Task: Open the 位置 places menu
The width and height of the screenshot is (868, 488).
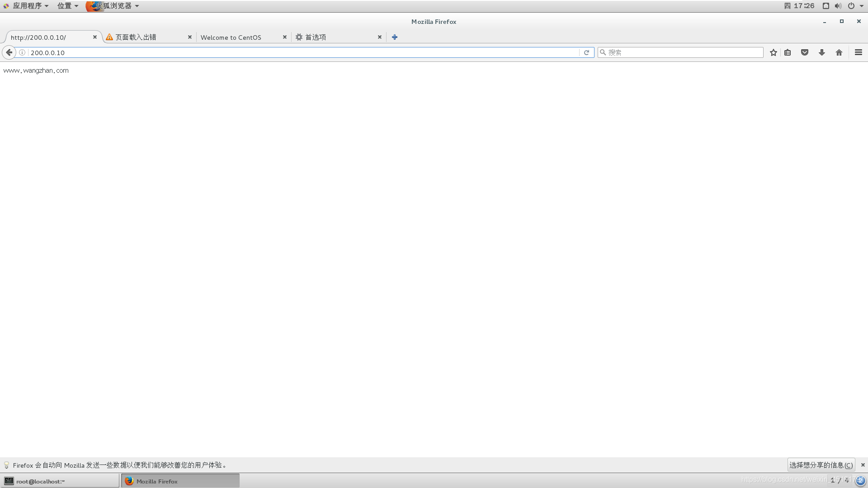Action: [x=67, y=6]
